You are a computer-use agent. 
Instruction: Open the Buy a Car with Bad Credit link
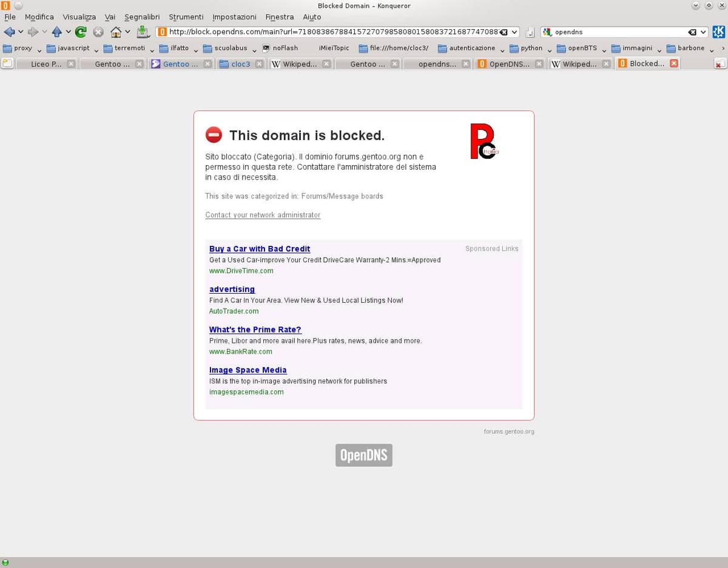tap(260, 249)
